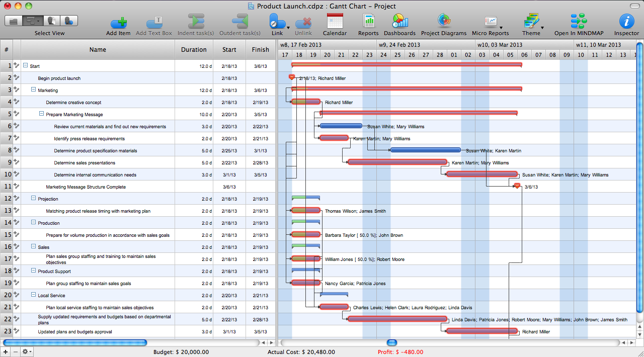Click the Gantt chart horizontal scrollbar thumb
The height and width of the screenshot is (357, 644).
391,342
